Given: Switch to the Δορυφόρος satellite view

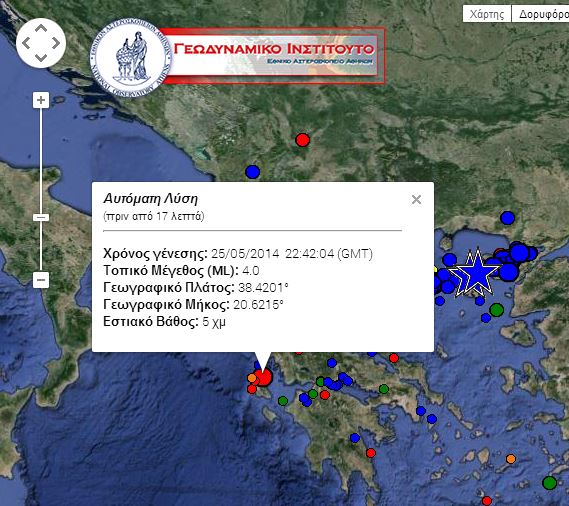Looking at the screenshot, I should click(x=541, y=14).
